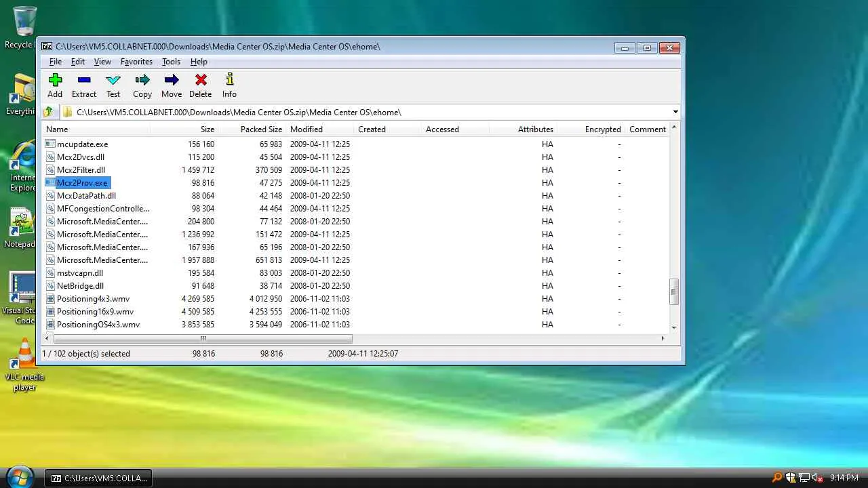Click the Move toolbar icon
The height and width of the screenshot is (488, 868).
[172, 81]
